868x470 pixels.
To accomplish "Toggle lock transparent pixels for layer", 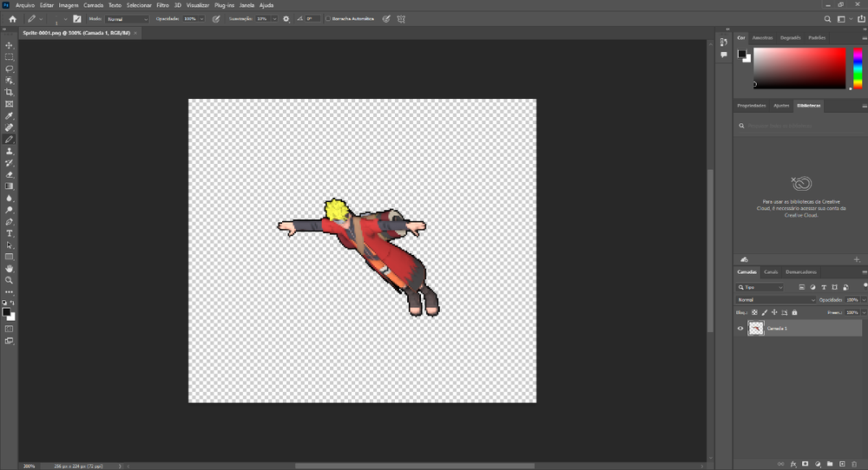I will point(753,312).
